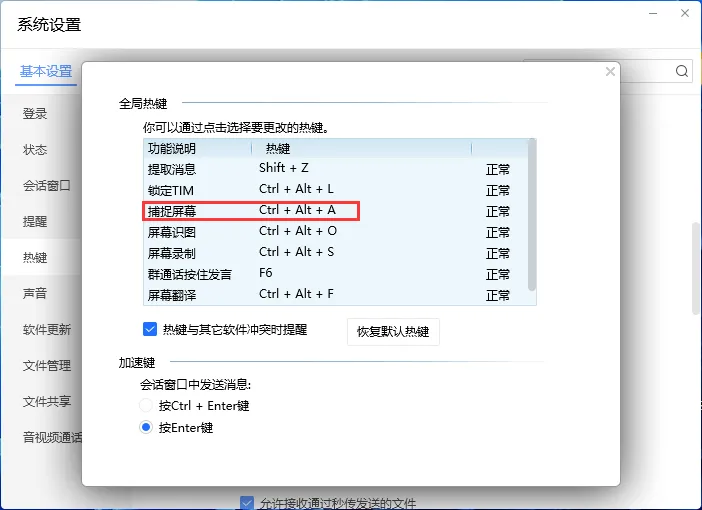This screenshot has width=702, height=510.
Task: Select the 屏幕识图 hotkey row
Action: coord(336,232)
